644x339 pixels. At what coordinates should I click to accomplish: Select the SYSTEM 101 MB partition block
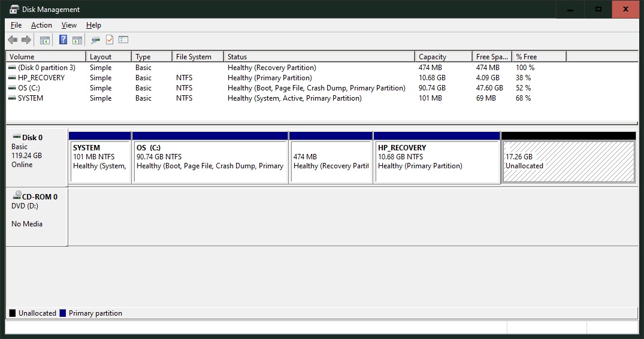(99, 161)
